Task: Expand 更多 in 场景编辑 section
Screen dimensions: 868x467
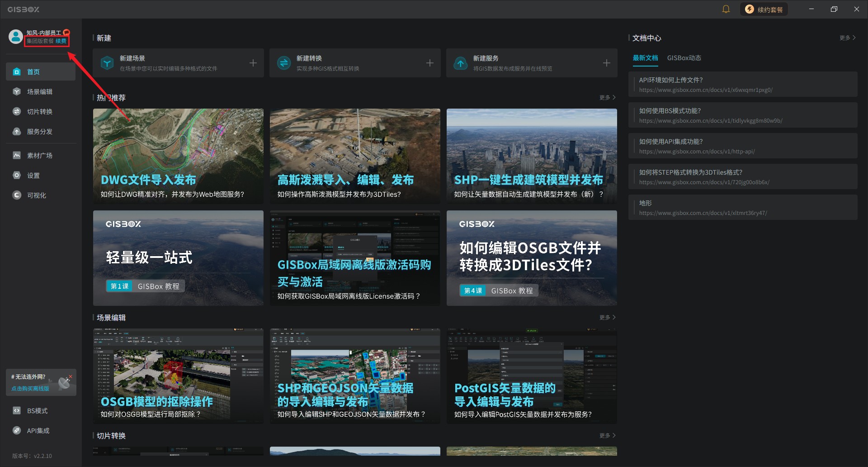Action: [x=607, y=317]
